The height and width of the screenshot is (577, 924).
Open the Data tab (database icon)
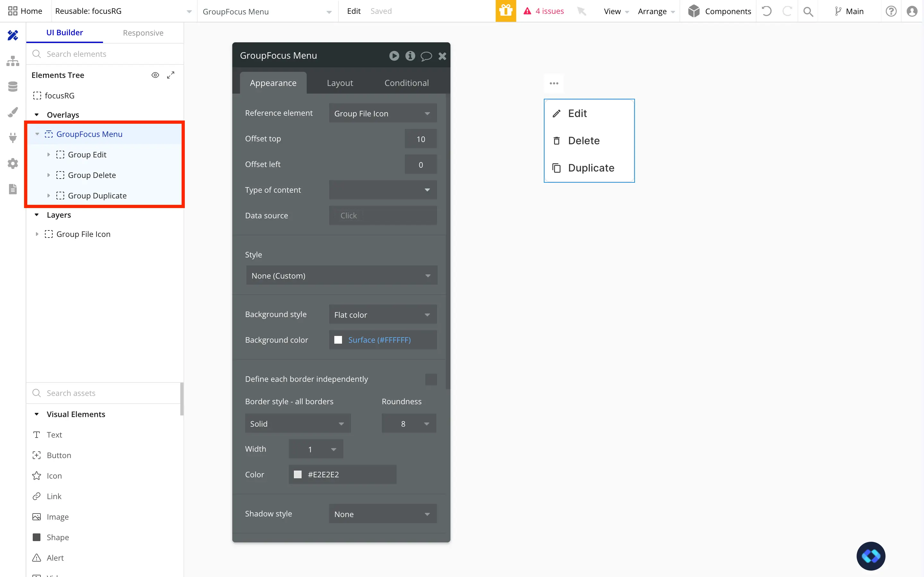(13, 86)
